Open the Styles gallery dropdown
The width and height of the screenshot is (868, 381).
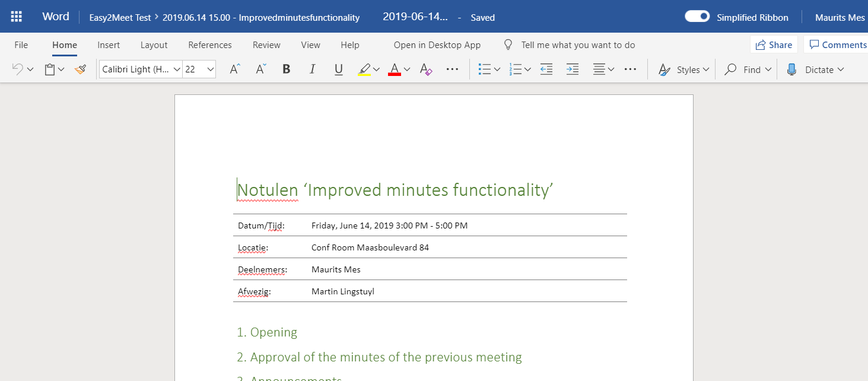pyautogui.click(x=684, y=69)
